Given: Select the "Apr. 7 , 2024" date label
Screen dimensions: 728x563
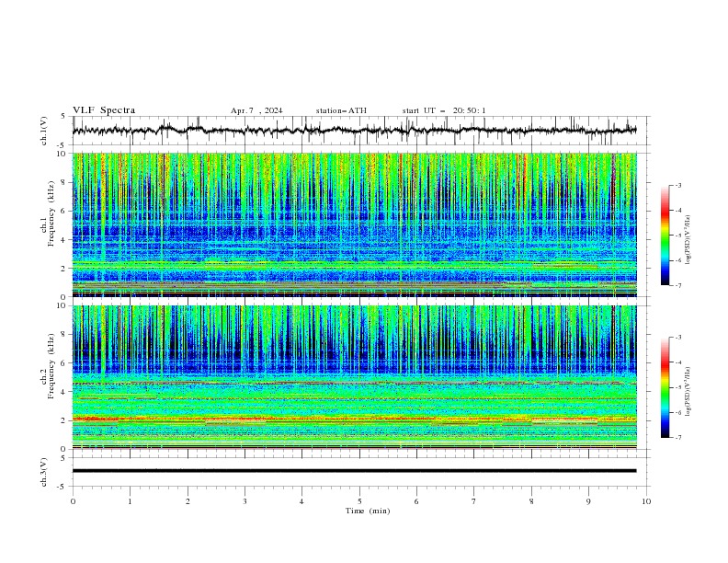Looking at the screenshot, I should (x=256, y=110).
